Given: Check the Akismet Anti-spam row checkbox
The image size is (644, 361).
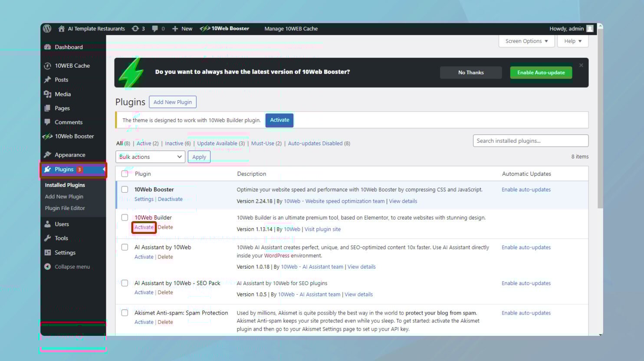Looking at the screenshot, I should (x=125, y=313).
